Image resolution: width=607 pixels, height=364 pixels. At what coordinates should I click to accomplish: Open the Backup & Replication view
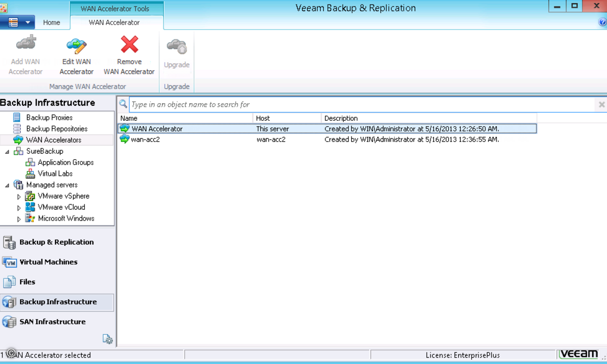[57, 242]
